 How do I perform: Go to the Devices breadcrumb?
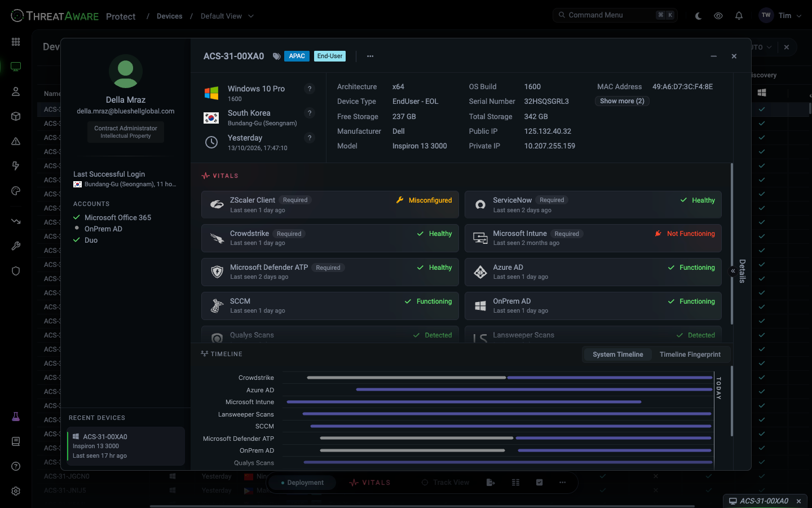[x=169, y=16]
